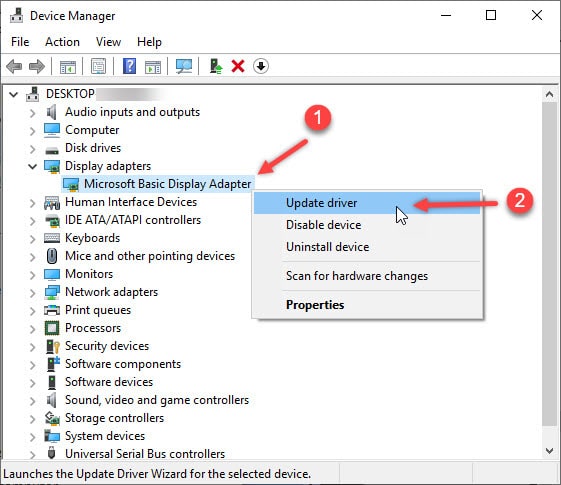Click the Back arrow toolbar icon
The height and width of the screenshot is (485, 561).
(14, 66)
